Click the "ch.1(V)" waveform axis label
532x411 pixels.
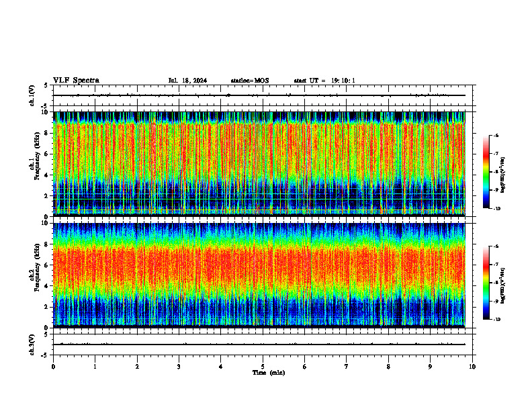(x=32, y=95)
